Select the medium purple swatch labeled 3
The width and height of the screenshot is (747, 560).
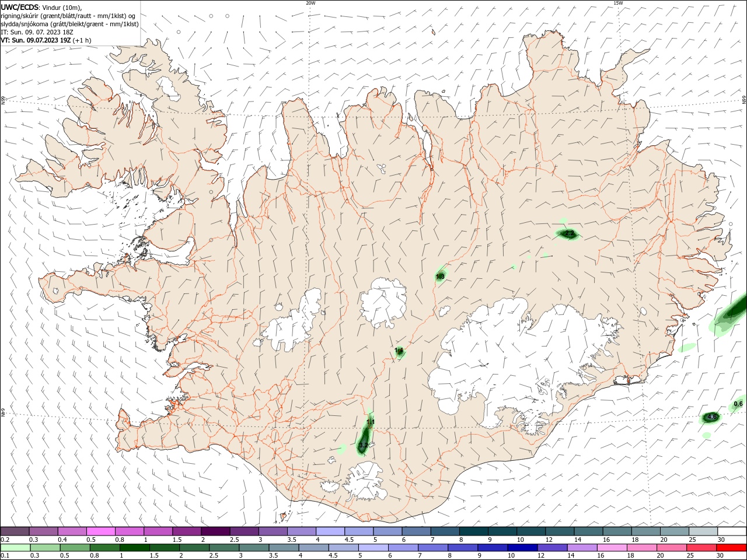coord(273,531)
